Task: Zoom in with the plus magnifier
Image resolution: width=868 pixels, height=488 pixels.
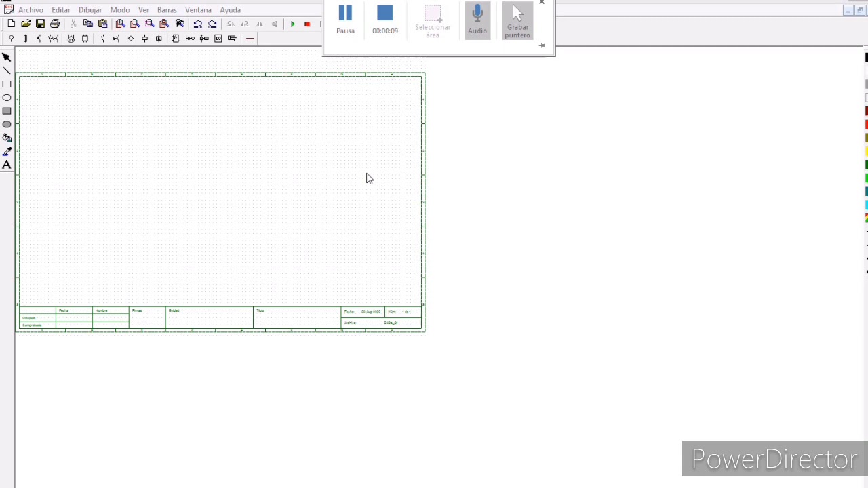Action: (x=120, y=24)
